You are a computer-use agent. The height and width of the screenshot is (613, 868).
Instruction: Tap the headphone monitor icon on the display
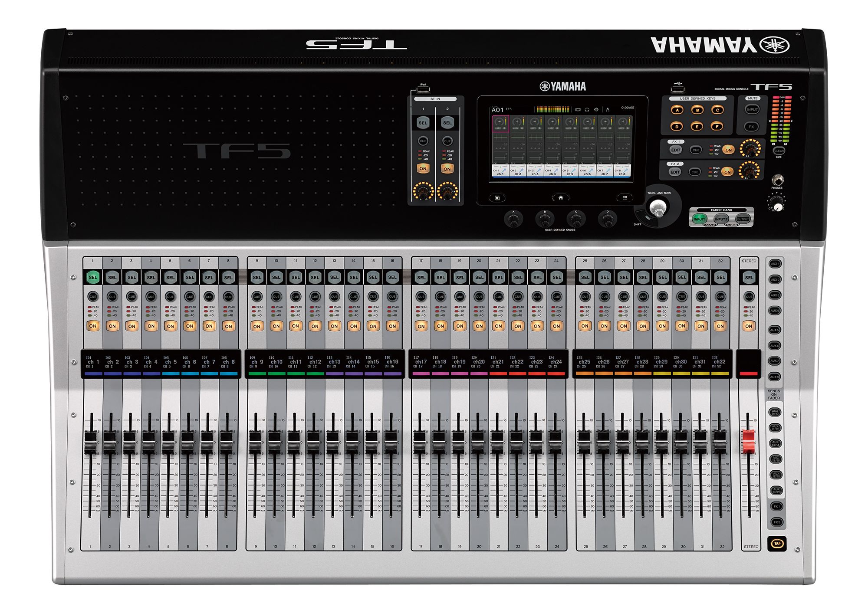click(x=587, y=110)
